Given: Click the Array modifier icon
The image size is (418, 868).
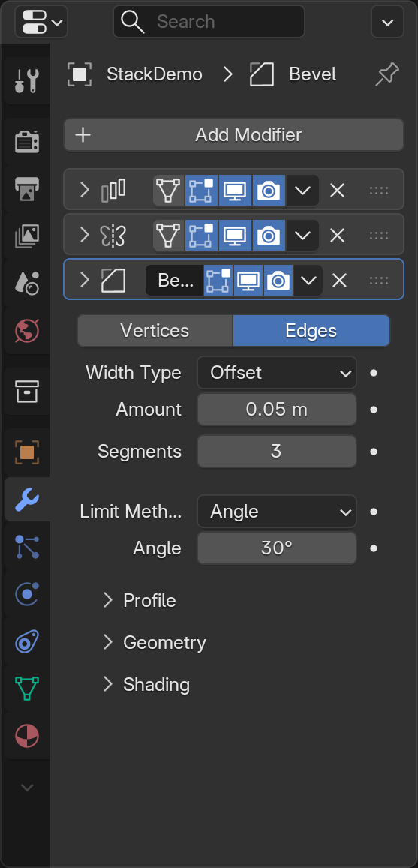Looking at the screenshot, I should pyautogui.click(x=113, y=190).
